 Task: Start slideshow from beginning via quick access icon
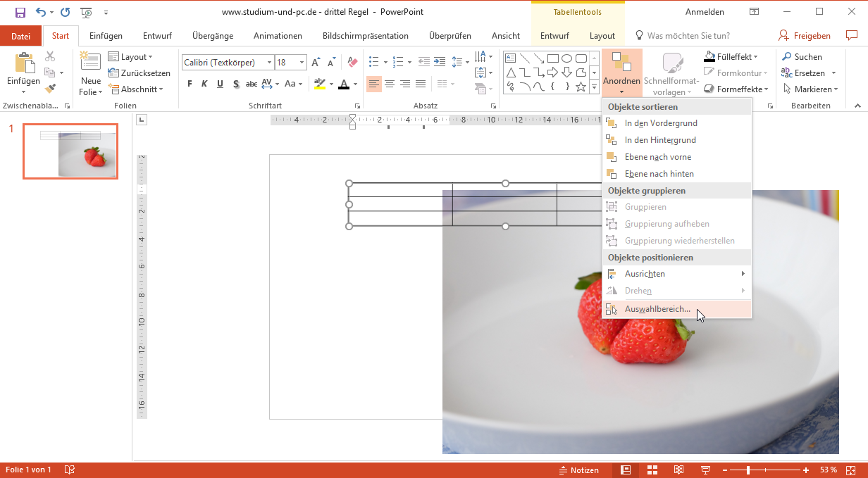pyautogui.click(x=87, y=12)
